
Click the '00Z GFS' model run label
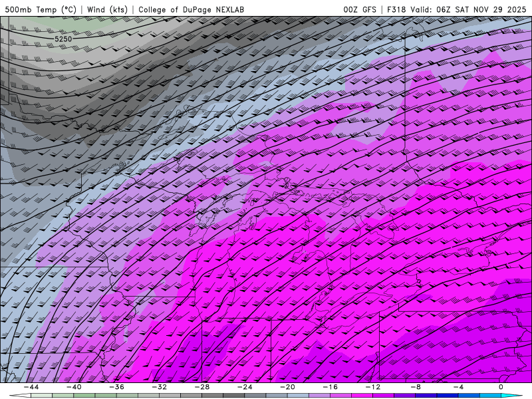[360, 9]
